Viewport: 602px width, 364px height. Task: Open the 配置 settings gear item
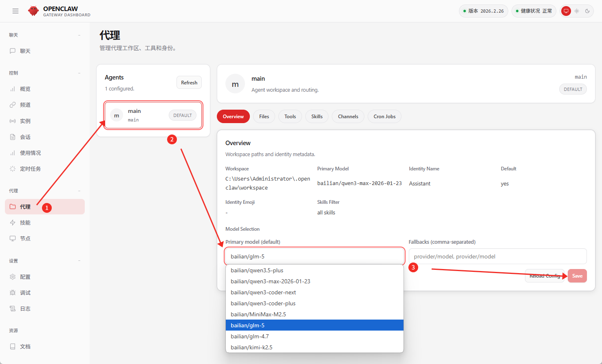coord(25,277)
